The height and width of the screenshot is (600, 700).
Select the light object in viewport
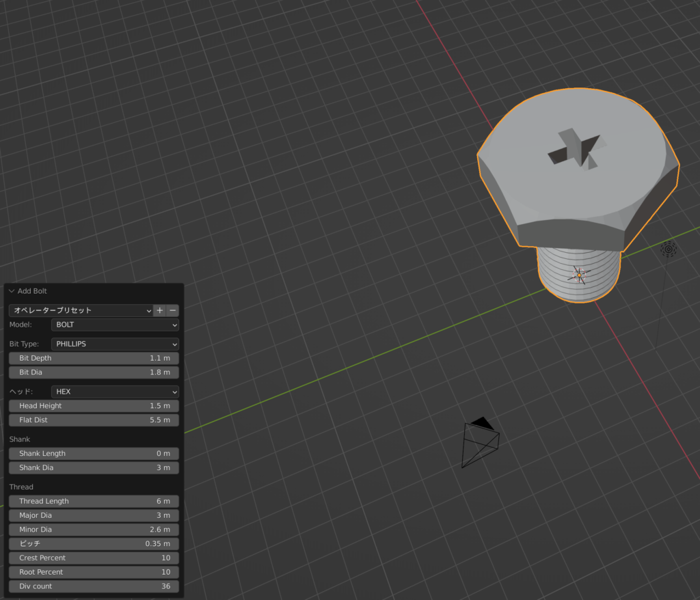[x=669, y=249]
